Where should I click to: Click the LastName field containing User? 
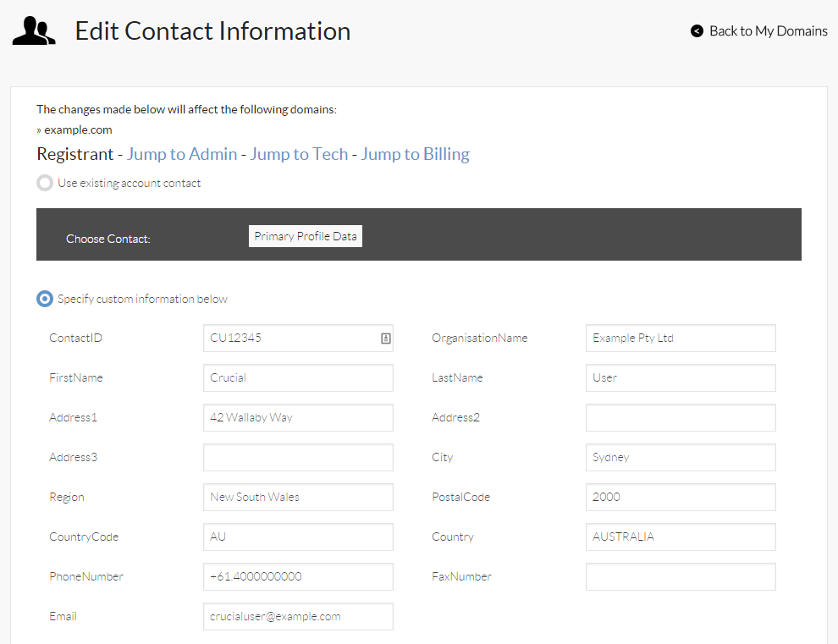click(681, 377)
